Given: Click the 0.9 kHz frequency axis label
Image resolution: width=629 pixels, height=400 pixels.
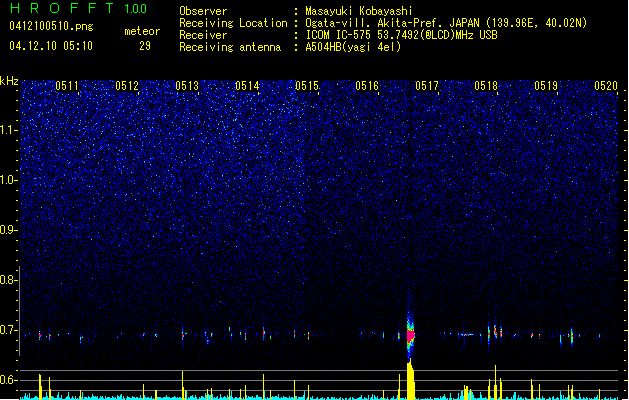Looking at the screenshot, I should [9, 230].
